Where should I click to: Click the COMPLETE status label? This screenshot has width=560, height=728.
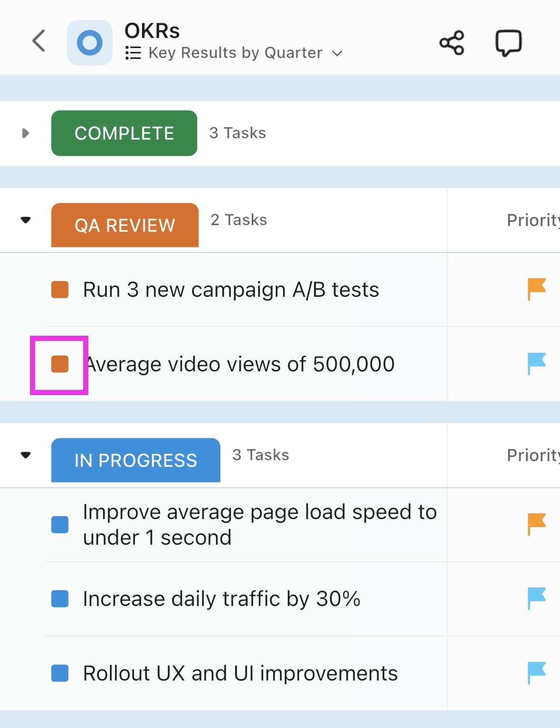click(124, 133)
